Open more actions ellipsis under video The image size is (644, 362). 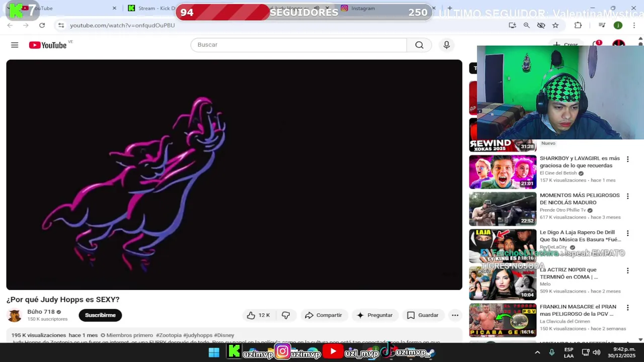[455, 315]
